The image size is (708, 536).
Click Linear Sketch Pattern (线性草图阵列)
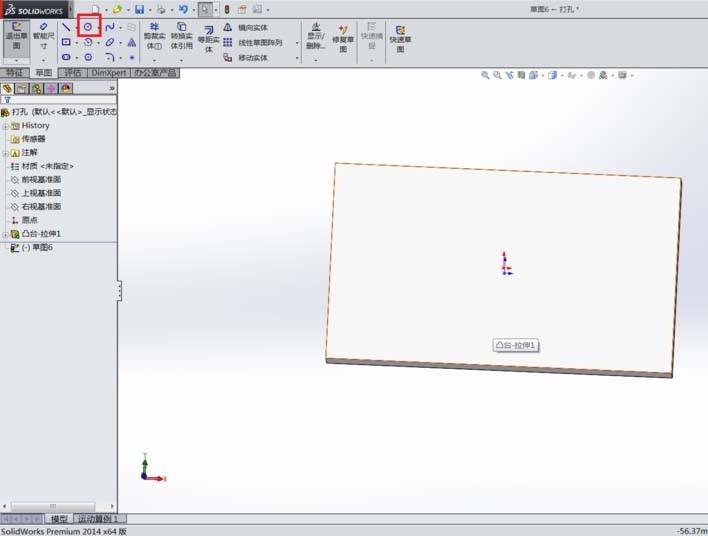253,42
